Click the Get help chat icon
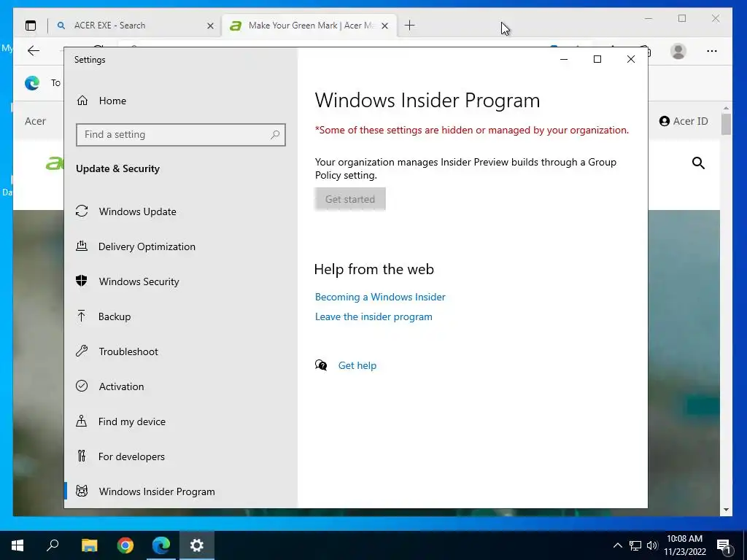 pos(321,365)
